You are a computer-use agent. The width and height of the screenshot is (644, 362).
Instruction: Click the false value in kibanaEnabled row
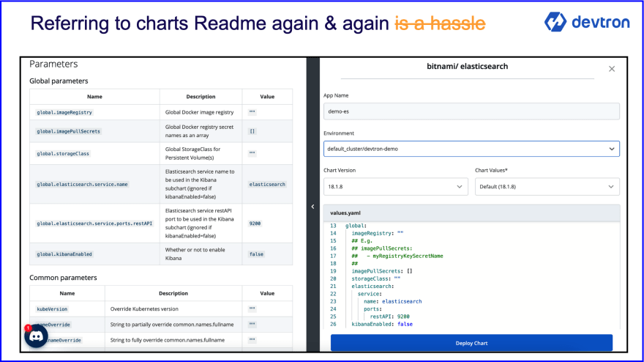tap(256, 254)
